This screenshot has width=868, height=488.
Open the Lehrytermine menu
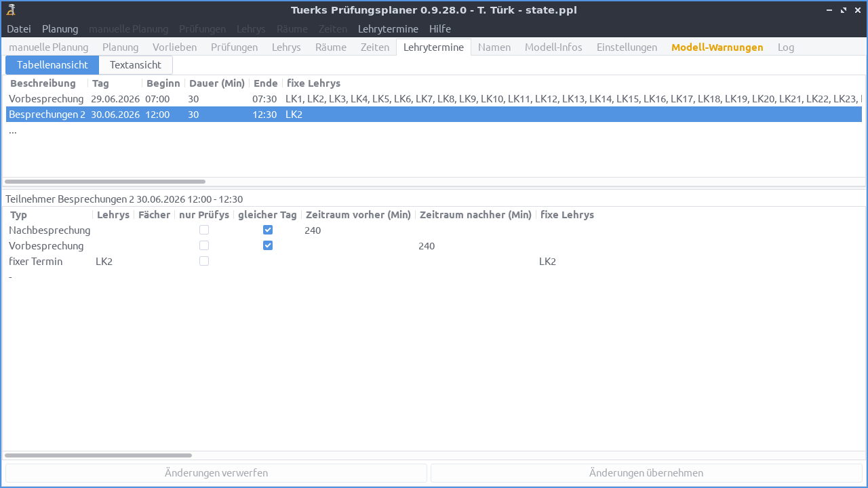point(388,28)
